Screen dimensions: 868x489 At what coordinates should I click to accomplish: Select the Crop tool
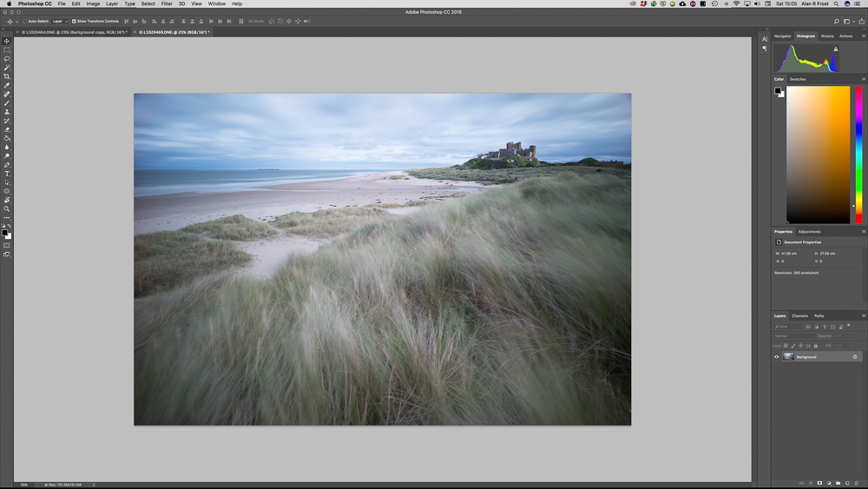click(7, 76)
